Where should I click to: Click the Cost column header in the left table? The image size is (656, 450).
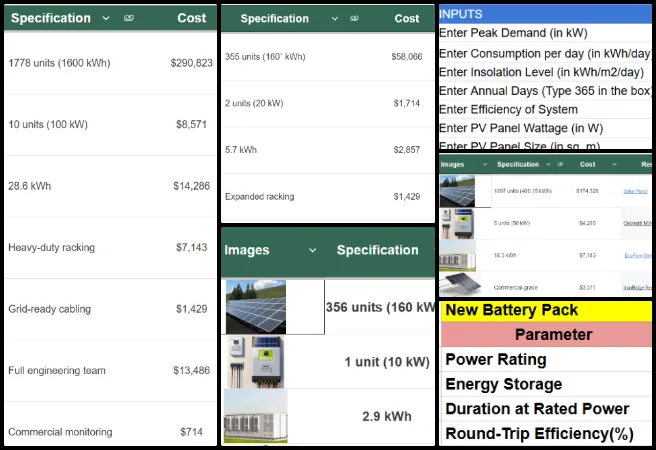192,18
